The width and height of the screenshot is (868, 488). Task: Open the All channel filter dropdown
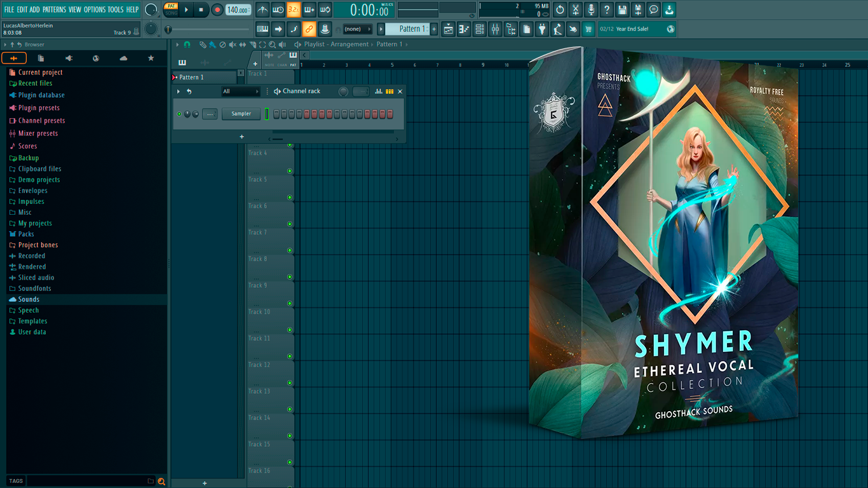coord(241,91)
